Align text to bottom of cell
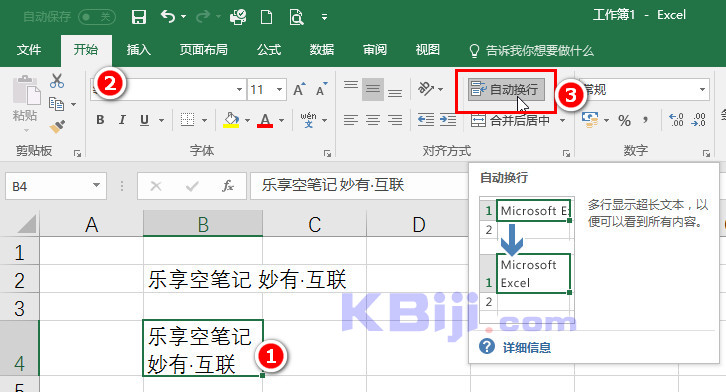The width and height of the screenshot is (726, 392). click(395, 92)
